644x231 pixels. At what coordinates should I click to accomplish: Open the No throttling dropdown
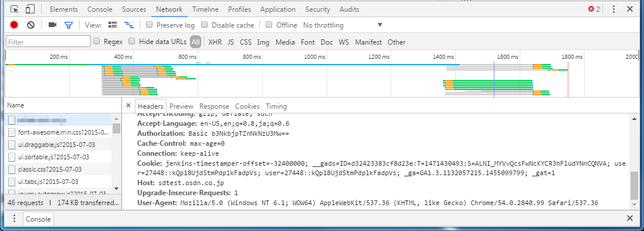point(343,25)
